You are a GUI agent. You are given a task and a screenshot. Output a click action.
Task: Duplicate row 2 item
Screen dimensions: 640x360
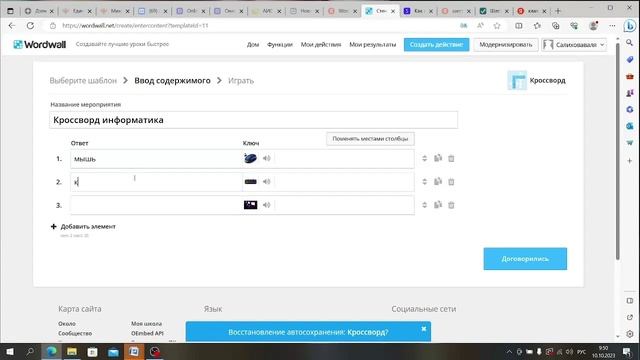438,181
